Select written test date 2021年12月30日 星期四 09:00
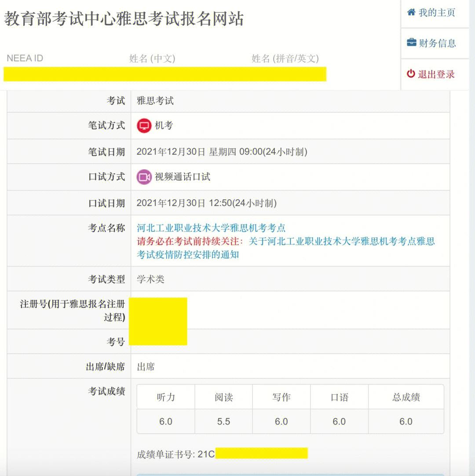The width and height of the screenshot is (475, 476). click(x=222, y=151)
